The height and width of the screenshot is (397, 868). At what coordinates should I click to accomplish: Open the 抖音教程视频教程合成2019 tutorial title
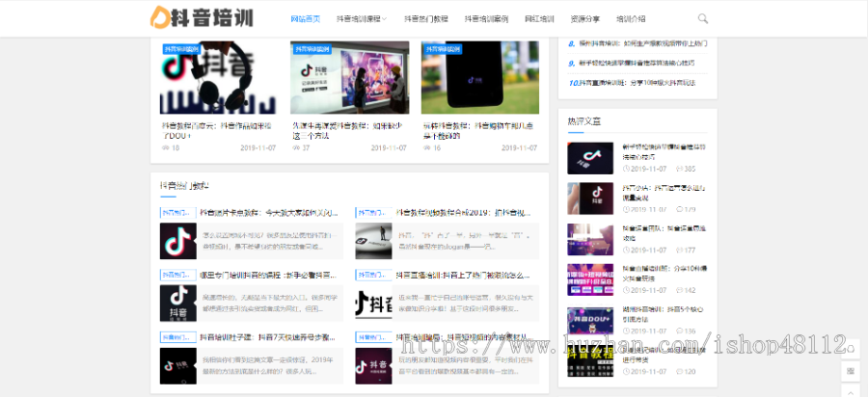(463, 212)
